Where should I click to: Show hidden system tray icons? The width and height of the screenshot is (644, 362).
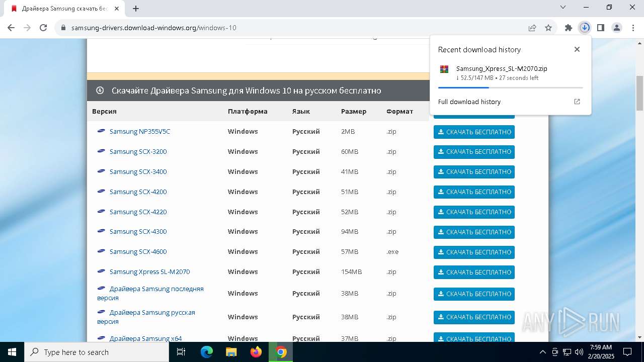(x=542, y=352)
